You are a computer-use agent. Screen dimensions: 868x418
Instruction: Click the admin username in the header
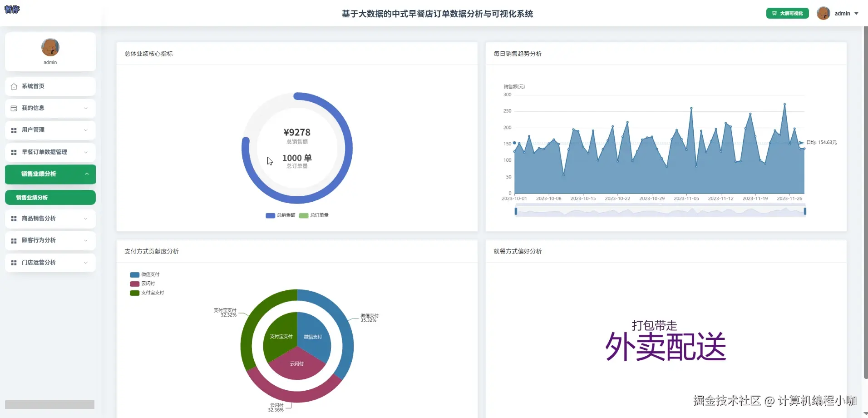coord(842,14)
